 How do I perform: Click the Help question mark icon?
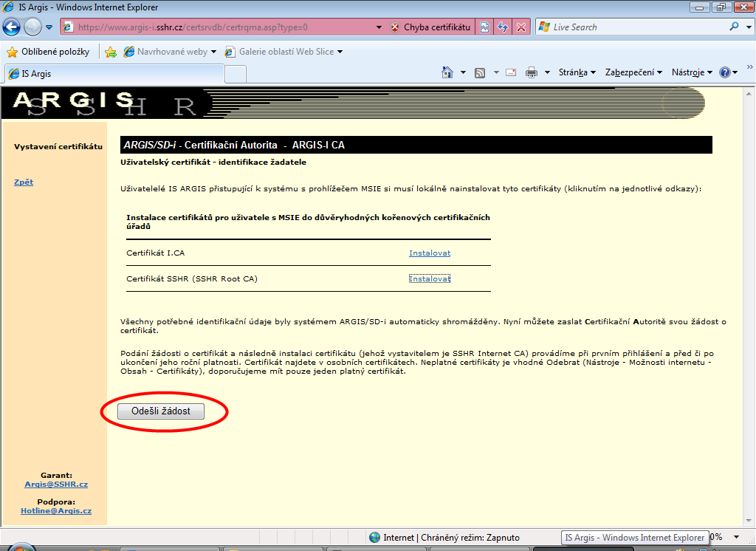[x=725, y=72]
